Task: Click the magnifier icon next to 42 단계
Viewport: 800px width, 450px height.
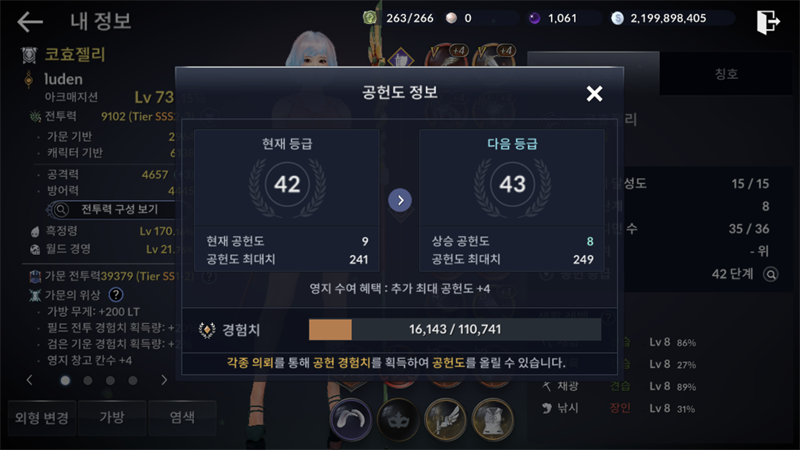Action: point(770,274)
